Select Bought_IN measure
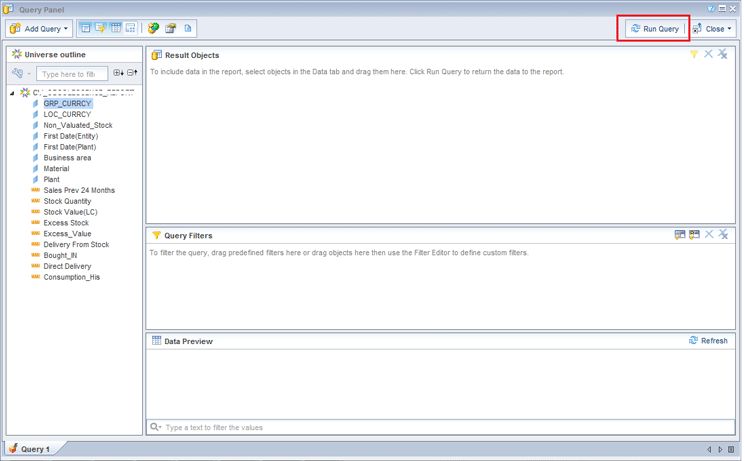The width and height of the screenshot is (745, 461). [x=60, y=256]
